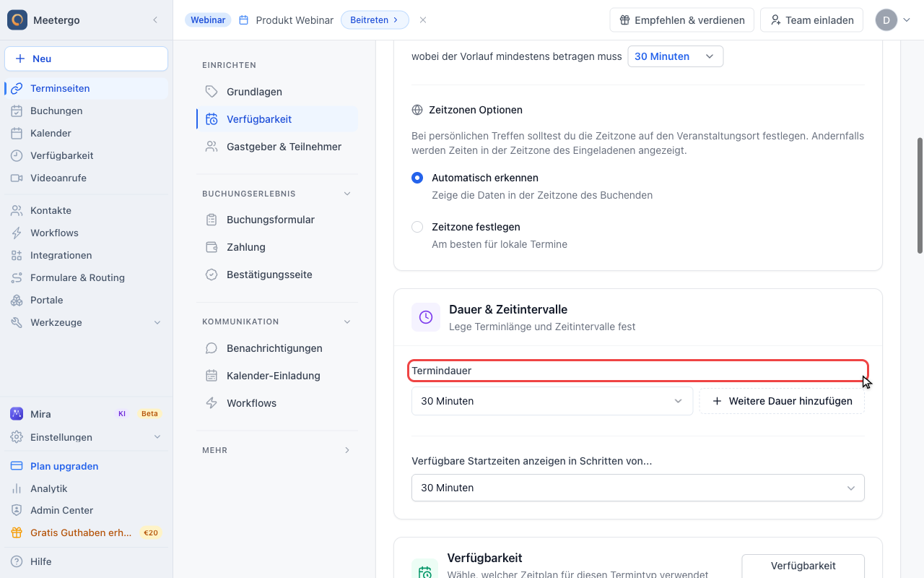The image size is (924, 578).
Task: Click Weitere Dauer hinzufügen button
Action: 782,401
